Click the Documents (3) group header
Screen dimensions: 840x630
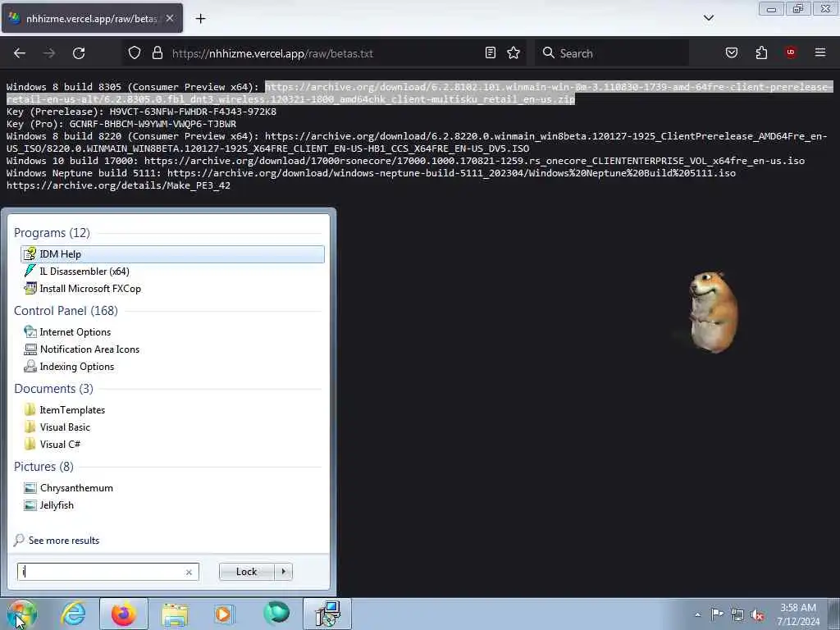pyautogui.click(x=53, y=388)
